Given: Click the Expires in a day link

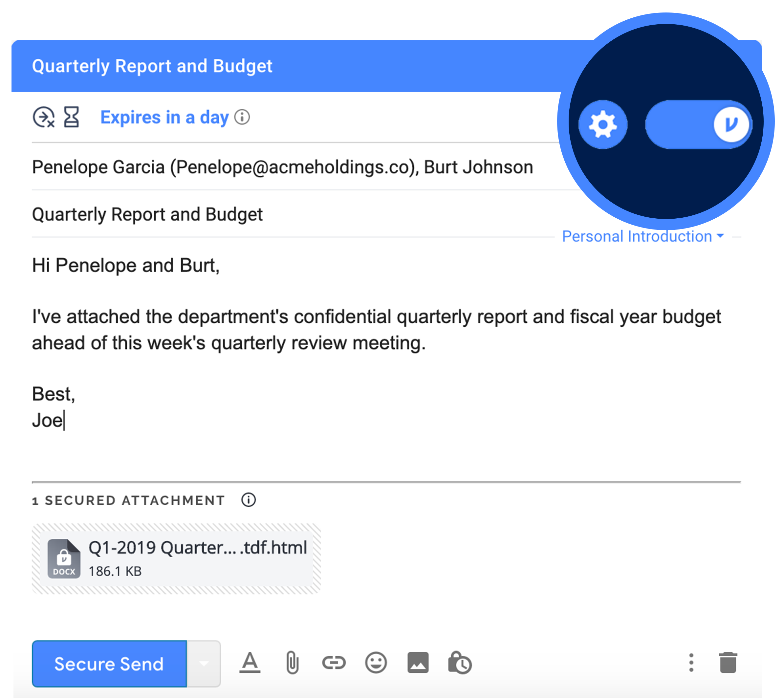Looking at the screenshot, I should pyautogui.click(x=164, y=117).
